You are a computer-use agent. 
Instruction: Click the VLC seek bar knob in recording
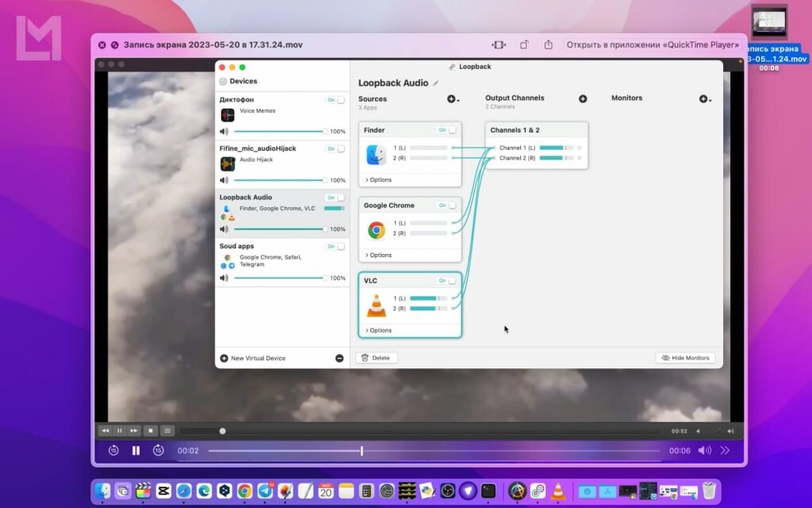point(222,431)
